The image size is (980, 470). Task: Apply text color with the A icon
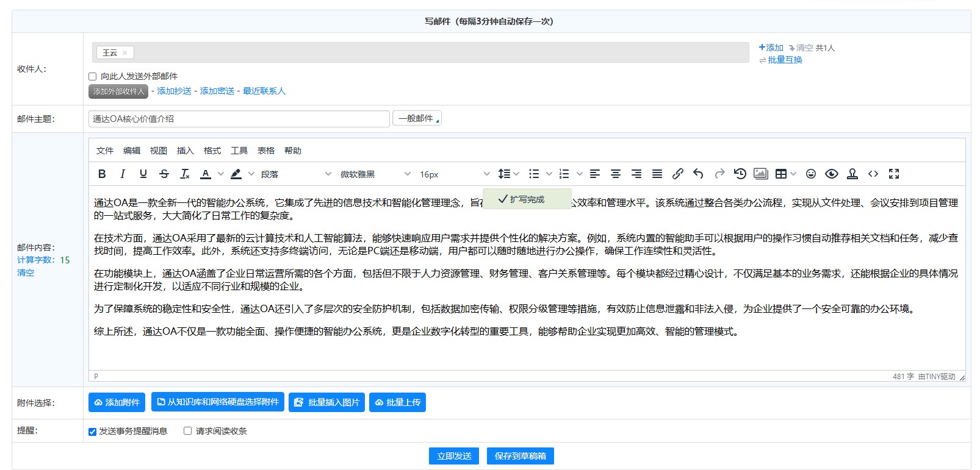206,174
